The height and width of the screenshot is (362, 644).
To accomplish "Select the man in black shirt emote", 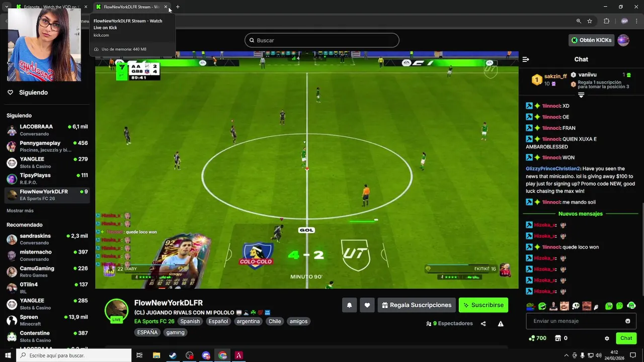I will (x=553, y=306).
